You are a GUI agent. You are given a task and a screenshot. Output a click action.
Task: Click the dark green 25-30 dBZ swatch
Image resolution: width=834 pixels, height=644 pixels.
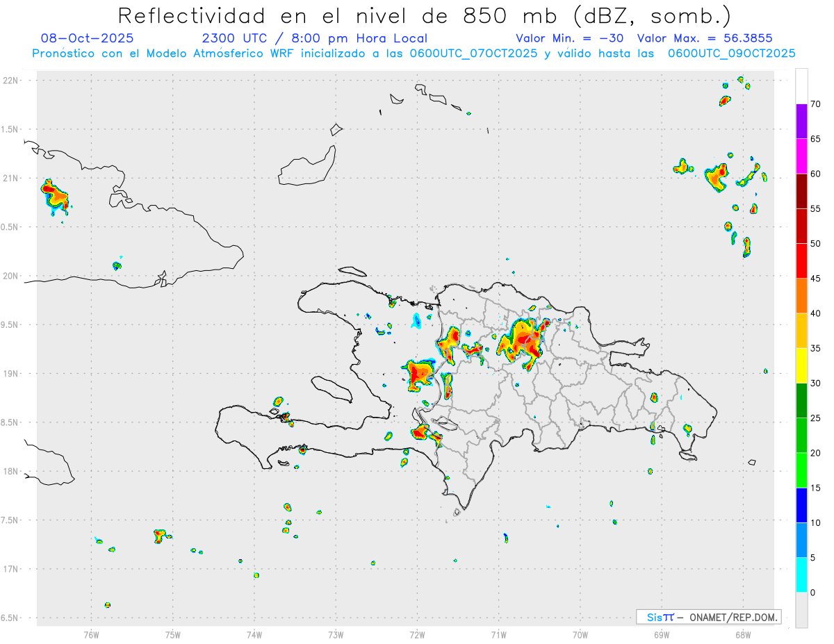801,400
